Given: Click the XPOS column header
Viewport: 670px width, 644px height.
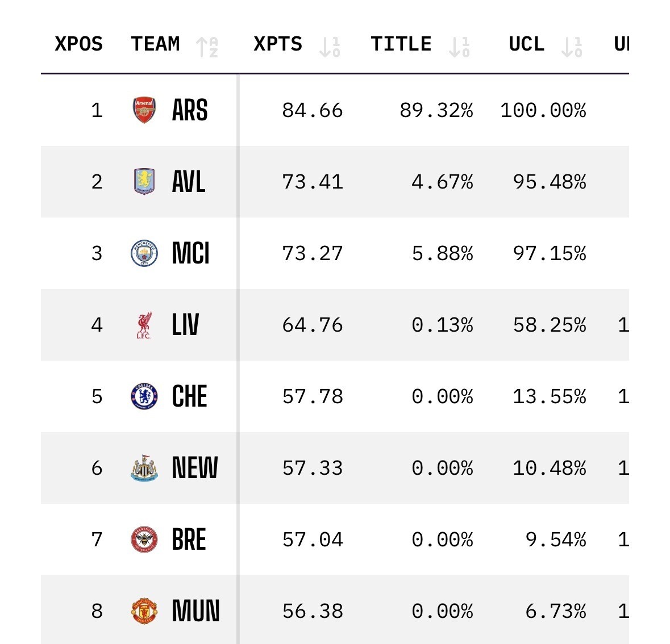Looking at the screenshot, I should (x=78, y=44).
